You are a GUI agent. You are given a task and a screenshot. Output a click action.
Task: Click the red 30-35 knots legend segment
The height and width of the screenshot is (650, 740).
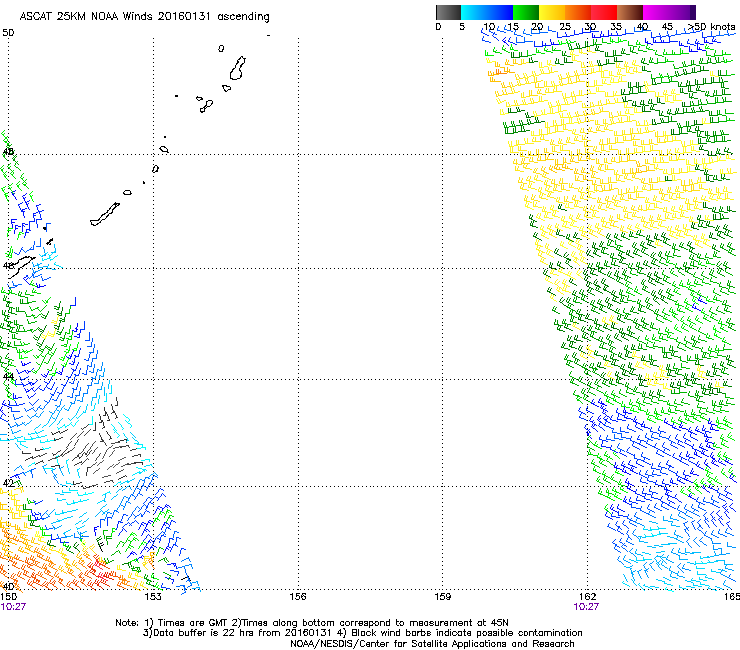(x=604, y=12)
